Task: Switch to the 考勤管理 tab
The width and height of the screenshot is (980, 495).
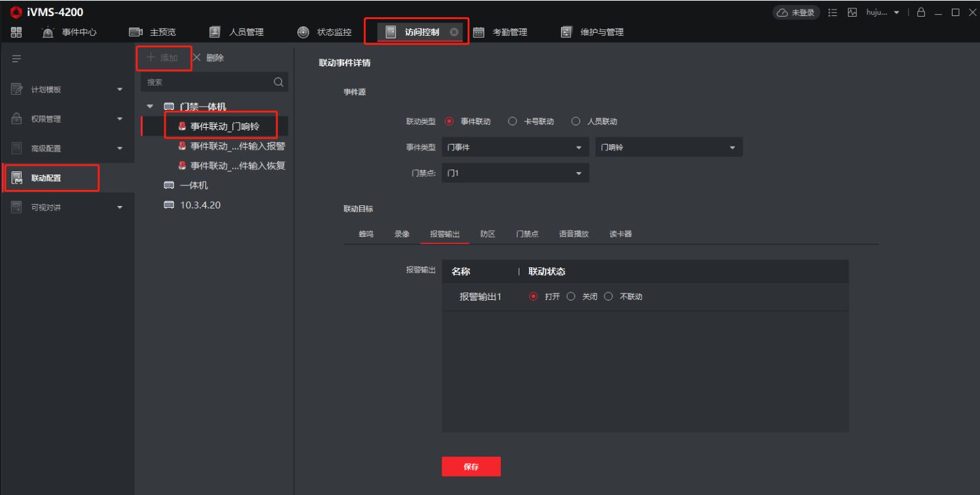Action: (x=500, y=33)
